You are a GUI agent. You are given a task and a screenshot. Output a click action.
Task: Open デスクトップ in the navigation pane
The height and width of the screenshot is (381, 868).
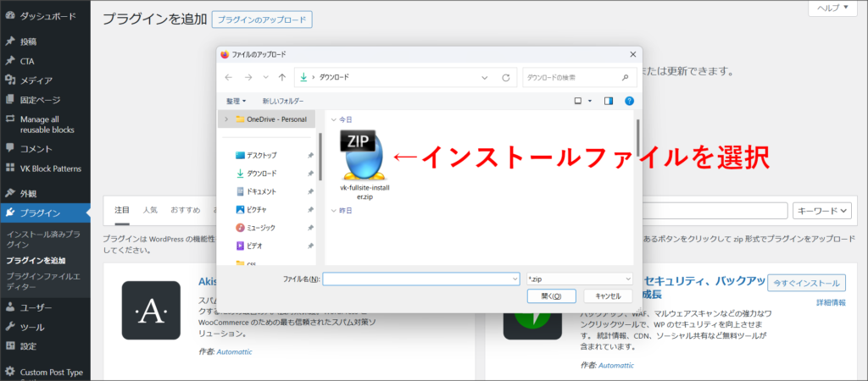click(x=261, y=155)
